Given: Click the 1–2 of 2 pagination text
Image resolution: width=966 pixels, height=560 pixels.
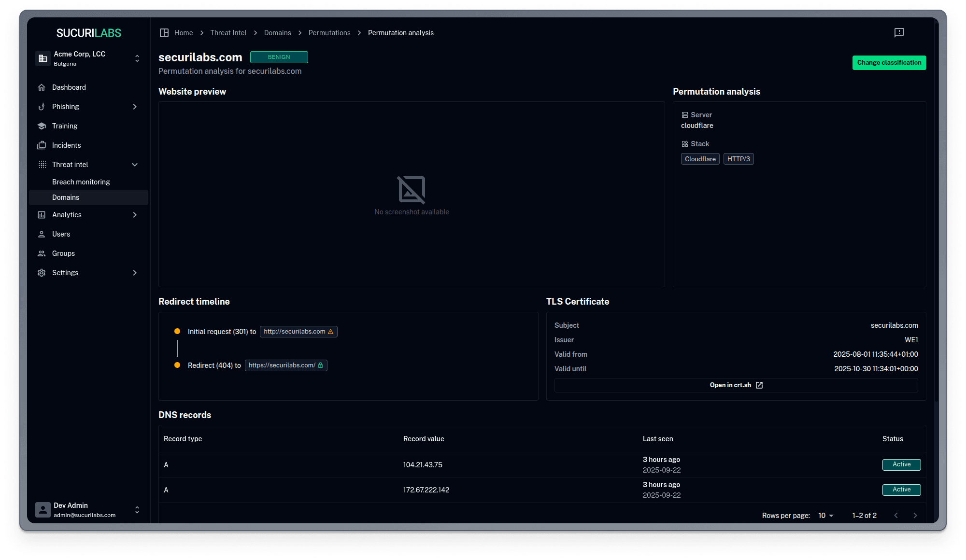Looking at the screenshot, I should [x=865, y=516].
